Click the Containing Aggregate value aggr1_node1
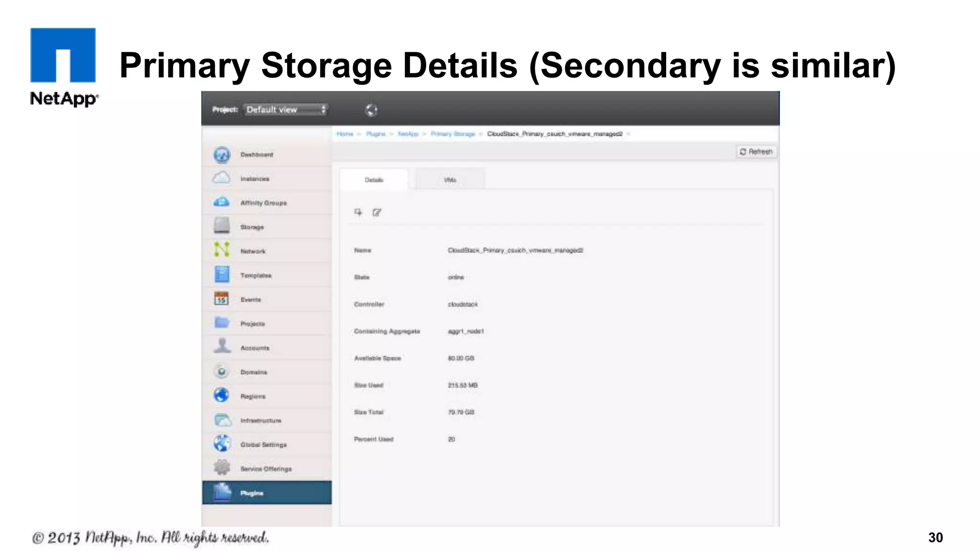Screen dimensions: 980x551 [x=466, y=331]
